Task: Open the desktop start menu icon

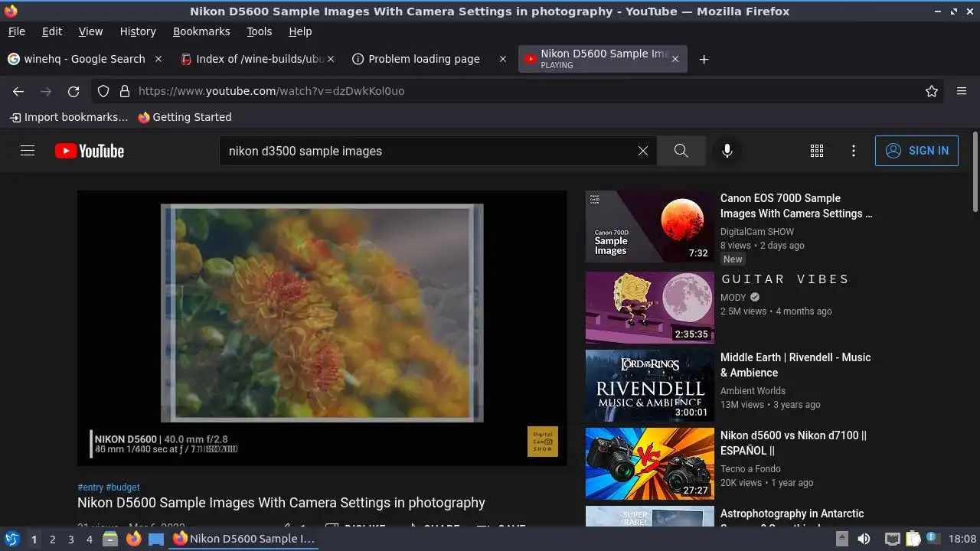Action: coord(11,539)
